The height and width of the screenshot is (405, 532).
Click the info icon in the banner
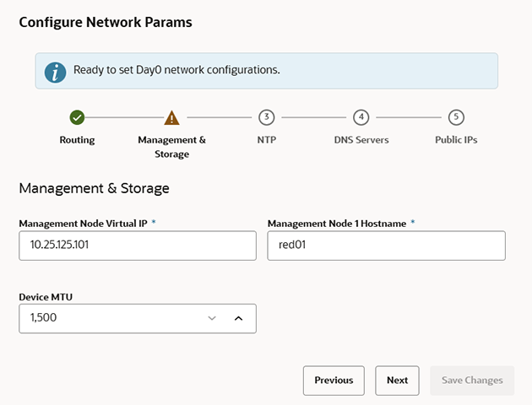click(x=56, y=72)
